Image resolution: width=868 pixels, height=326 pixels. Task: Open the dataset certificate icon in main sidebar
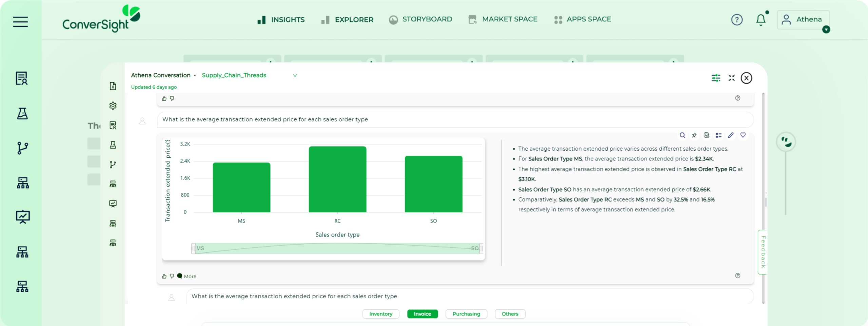pyautogui.click(x=22, y=78)
